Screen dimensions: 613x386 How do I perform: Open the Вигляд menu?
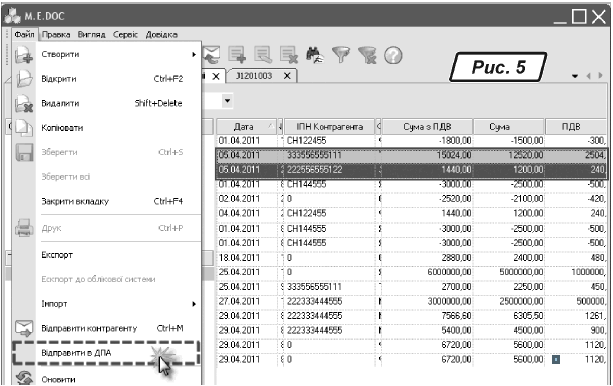tap(91, 34)
